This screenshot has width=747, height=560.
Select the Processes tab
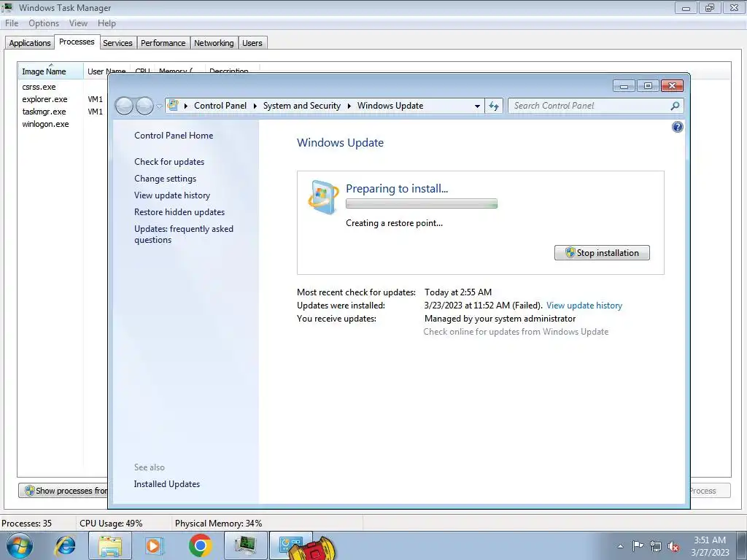point(77,42)
